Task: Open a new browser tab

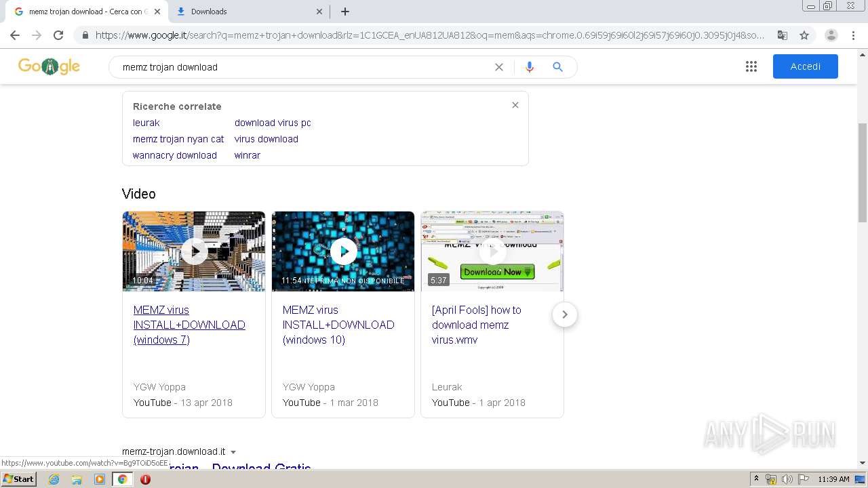Action: click(345, 12)
